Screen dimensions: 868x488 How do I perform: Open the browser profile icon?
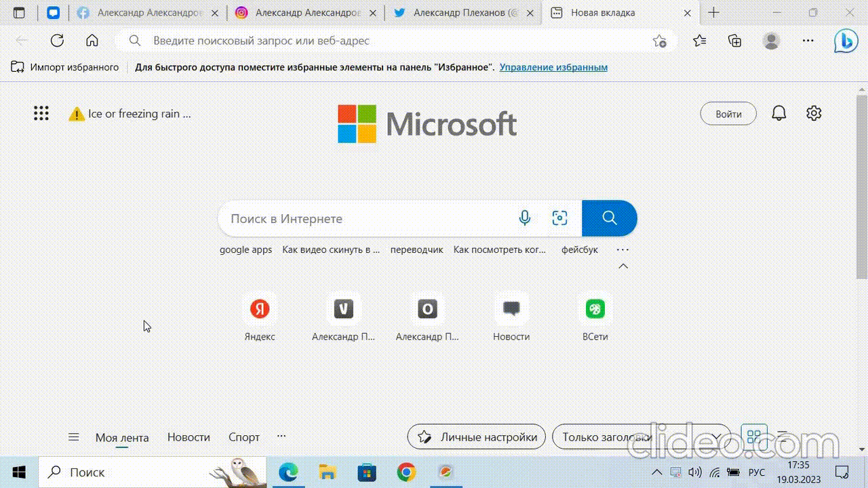(771, 41)
